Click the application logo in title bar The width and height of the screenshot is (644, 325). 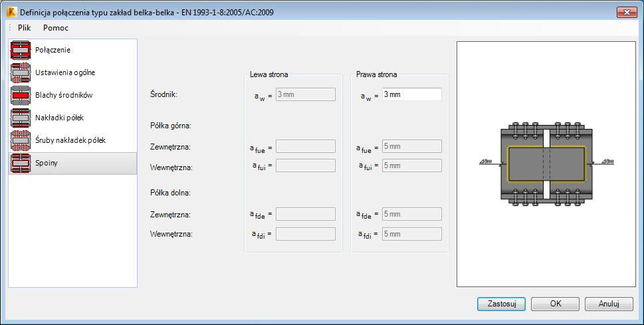pos(12,13)
